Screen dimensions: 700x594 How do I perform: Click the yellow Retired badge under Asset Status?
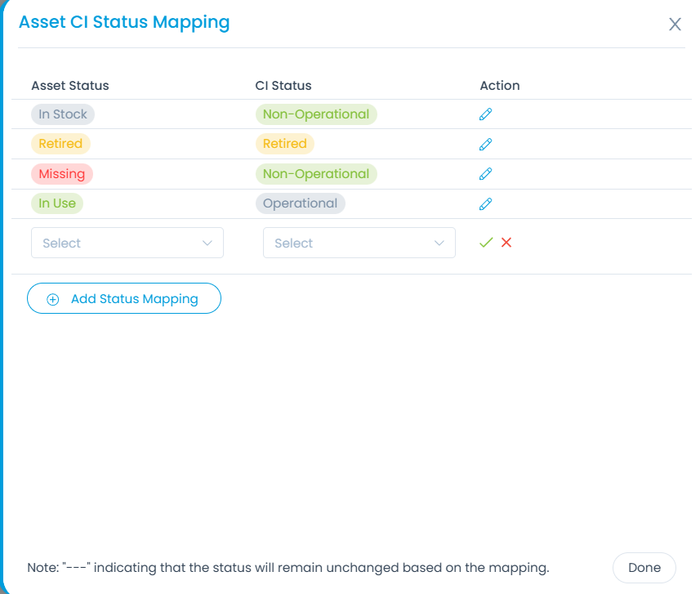pyautogui.click(x=62, y=144)
